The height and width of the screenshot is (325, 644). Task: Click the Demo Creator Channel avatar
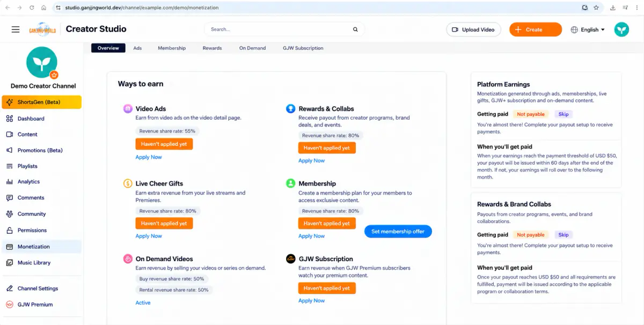42,62
